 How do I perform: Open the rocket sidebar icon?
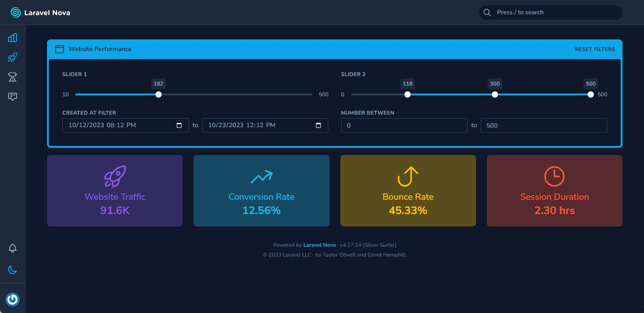pos(13,57)
